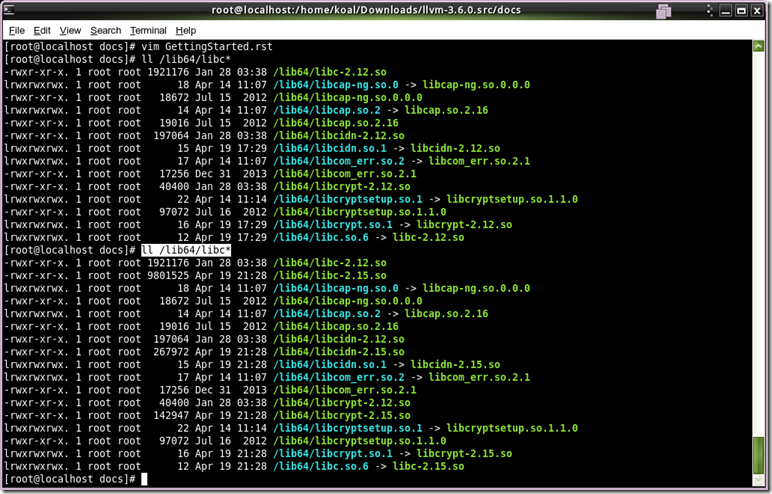Click the symlink target 'libcrypt-2.12.so' after arrow
This screenshot has width=772, height=494.
464,225
